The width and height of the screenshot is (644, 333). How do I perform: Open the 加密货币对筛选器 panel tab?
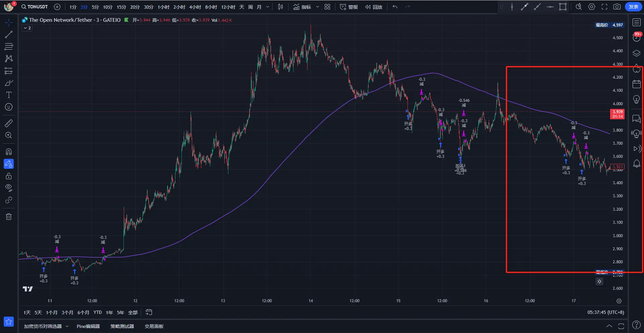tap(43, 326)
